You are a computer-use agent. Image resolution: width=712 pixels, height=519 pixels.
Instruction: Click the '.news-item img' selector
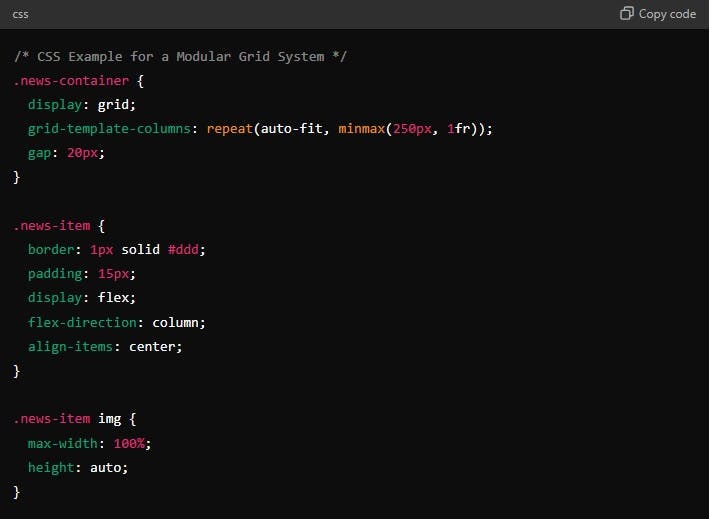coord(67,419)
